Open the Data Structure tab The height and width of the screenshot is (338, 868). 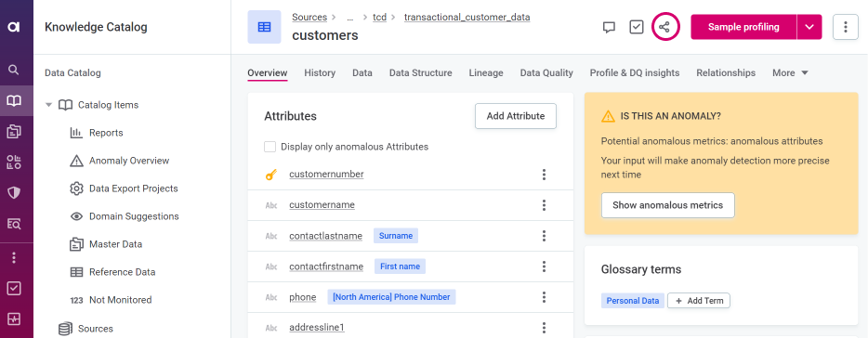(421, 73)
